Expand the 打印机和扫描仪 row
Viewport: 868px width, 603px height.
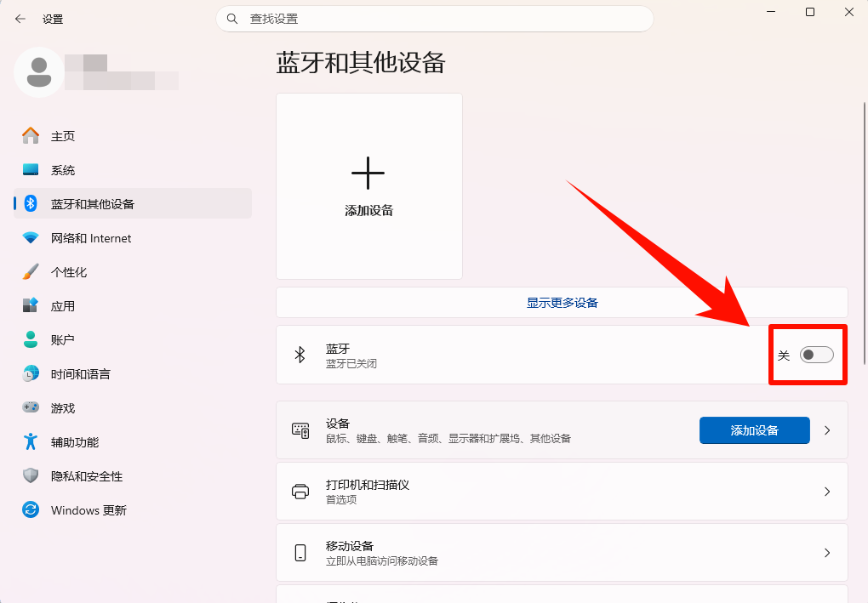(826, 491)
